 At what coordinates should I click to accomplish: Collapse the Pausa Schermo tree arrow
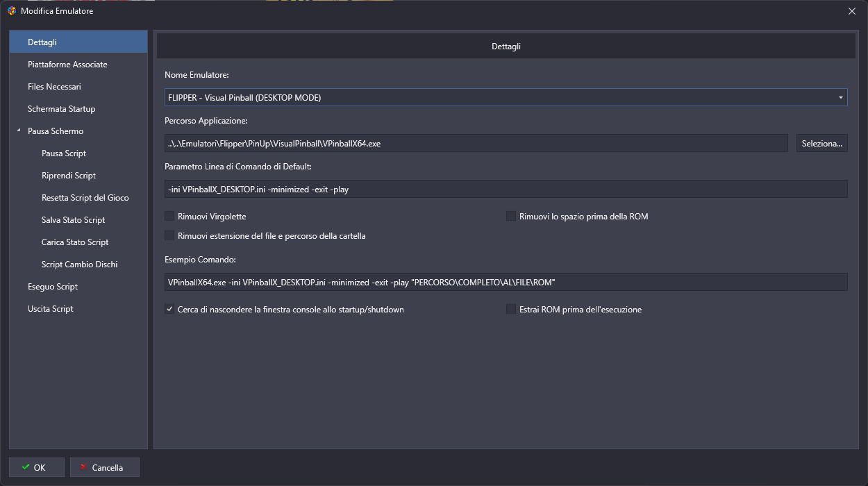tap(19, 131)
